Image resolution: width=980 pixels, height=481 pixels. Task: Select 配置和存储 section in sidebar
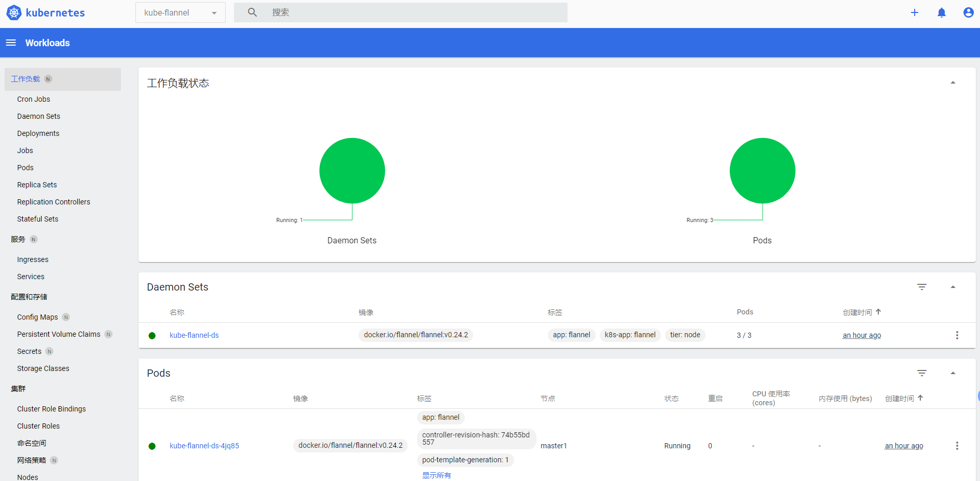tap(29, 297)
